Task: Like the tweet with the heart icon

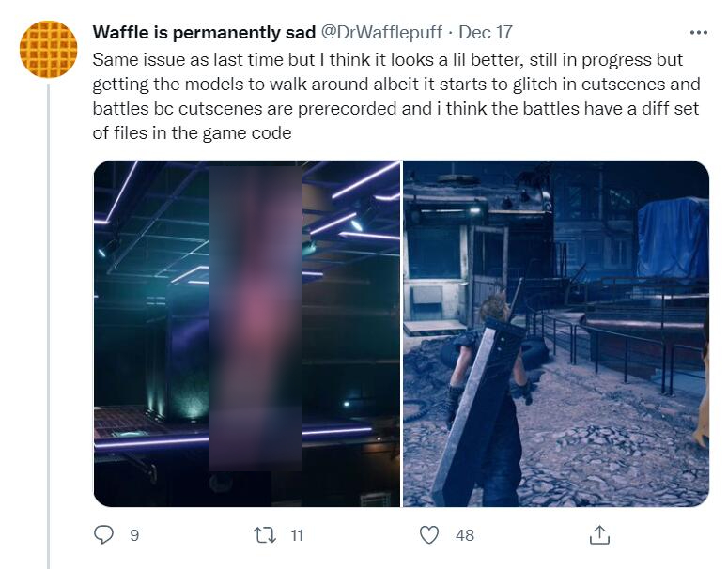Action: tap(429, 535)
